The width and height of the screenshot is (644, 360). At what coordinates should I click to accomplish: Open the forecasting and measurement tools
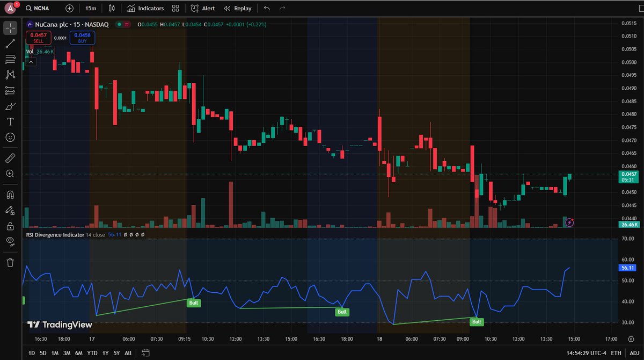click(10, 90)
